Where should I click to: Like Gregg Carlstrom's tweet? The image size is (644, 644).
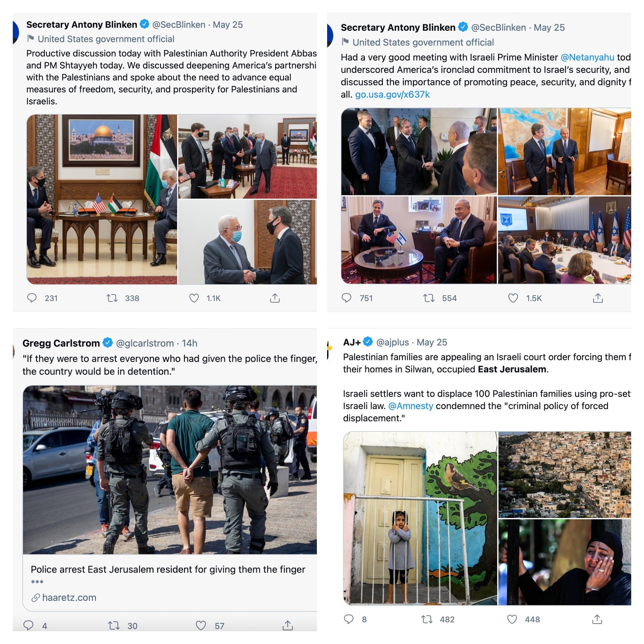pos(201,625)
